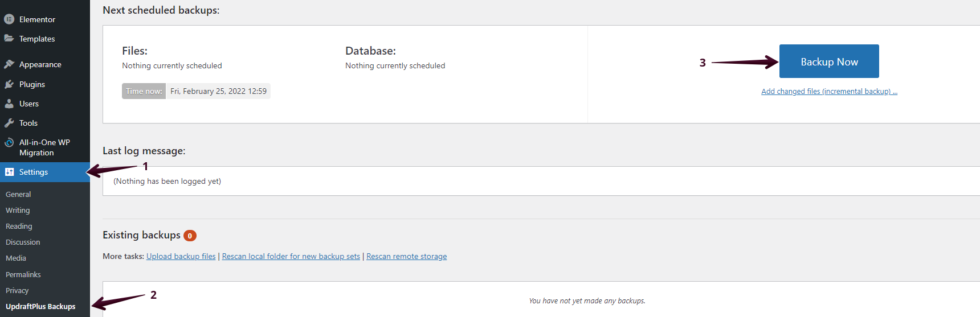Open Writing settings submenu item
980x317 pixels.
point(18,211)
